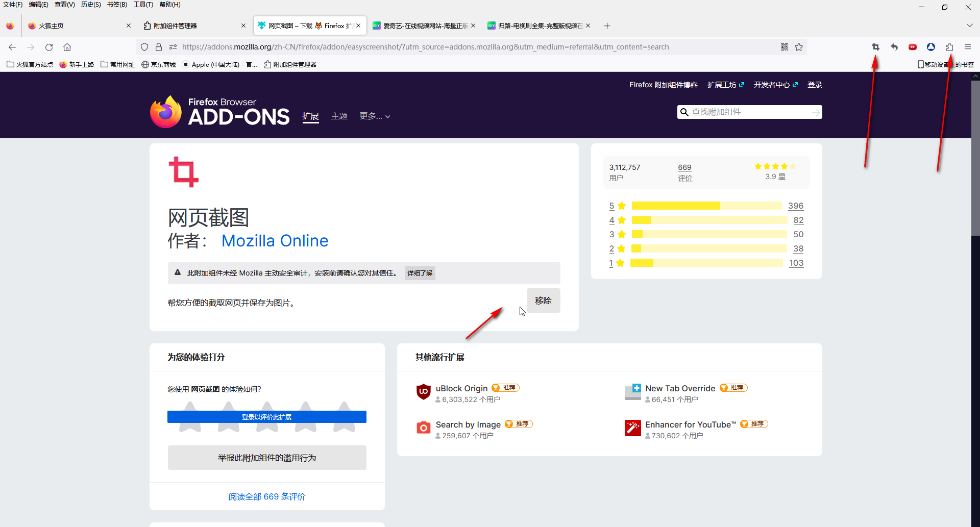Click the undo arrow toolbar icon
The height and width of the screenshot is (527, 980).
(894, 47)
